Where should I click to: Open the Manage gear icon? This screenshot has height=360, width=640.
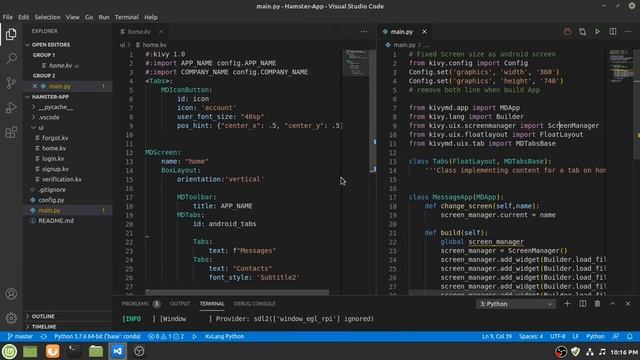(11, 318)
